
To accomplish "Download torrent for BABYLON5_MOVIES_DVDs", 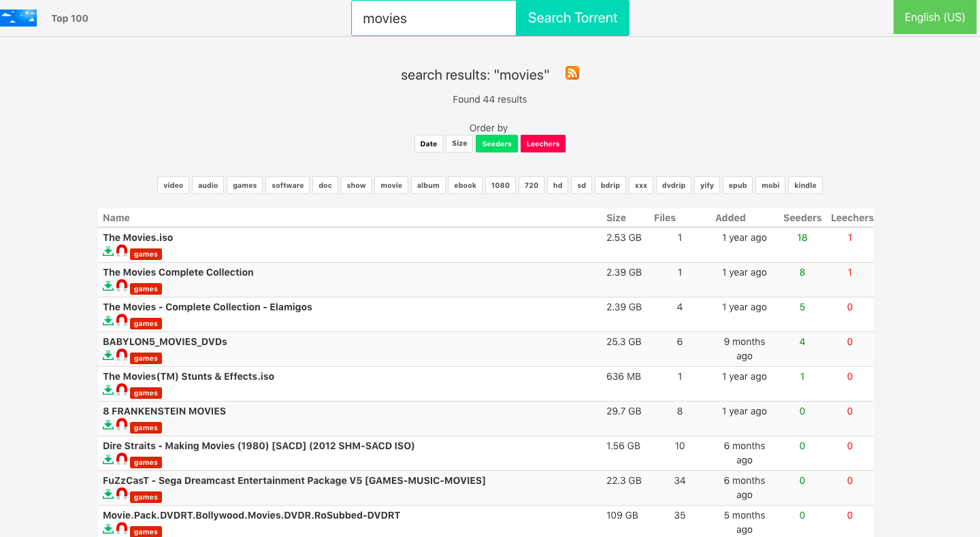I will coord(108,355).
